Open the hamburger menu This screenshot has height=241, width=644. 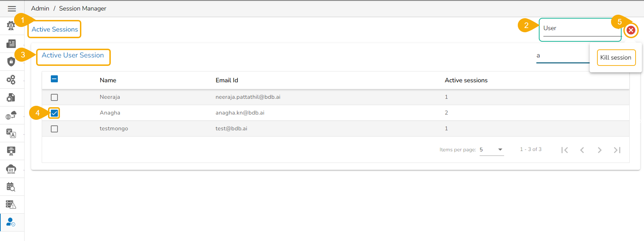pos(12,9)
